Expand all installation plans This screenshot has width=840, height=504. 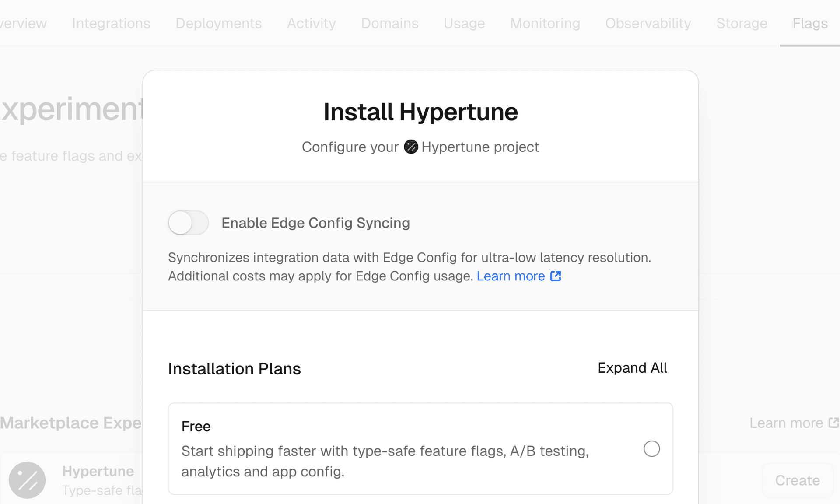tap(632, 368)
